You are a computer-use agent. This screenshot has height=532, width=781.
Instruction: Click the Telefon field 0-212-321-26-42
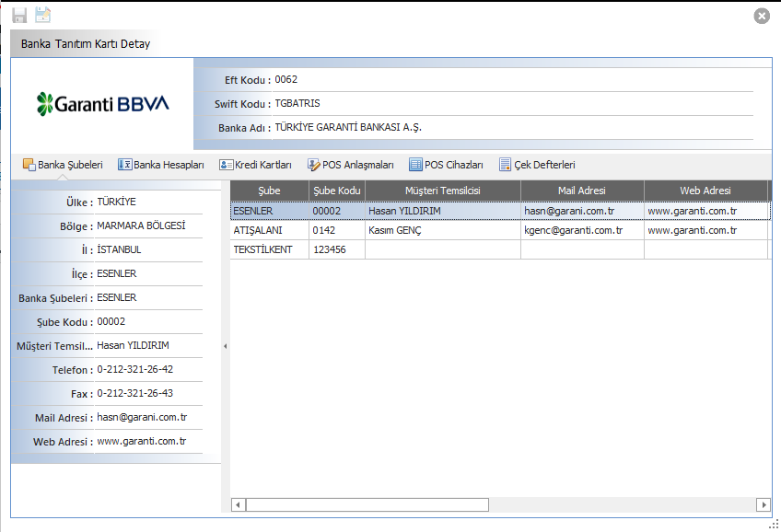148,369
